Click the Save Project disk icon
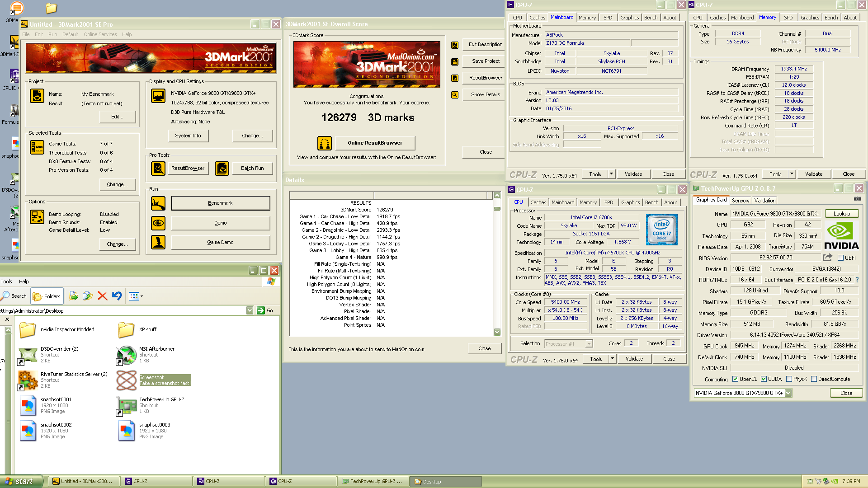 point(455,61)
